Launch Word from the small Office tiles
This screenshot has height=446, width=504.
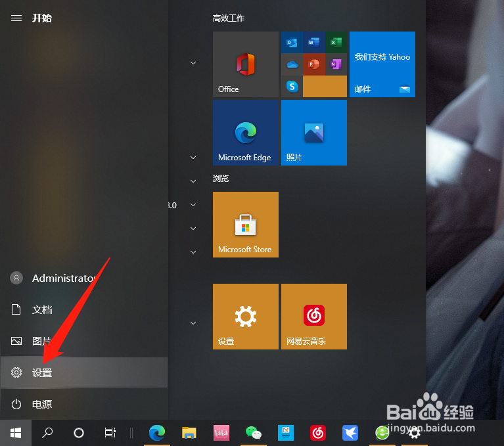coord(313,42)
